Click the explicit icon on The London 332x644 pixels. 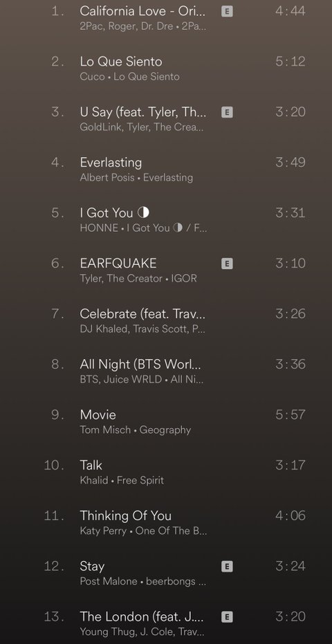coord(227,617)
